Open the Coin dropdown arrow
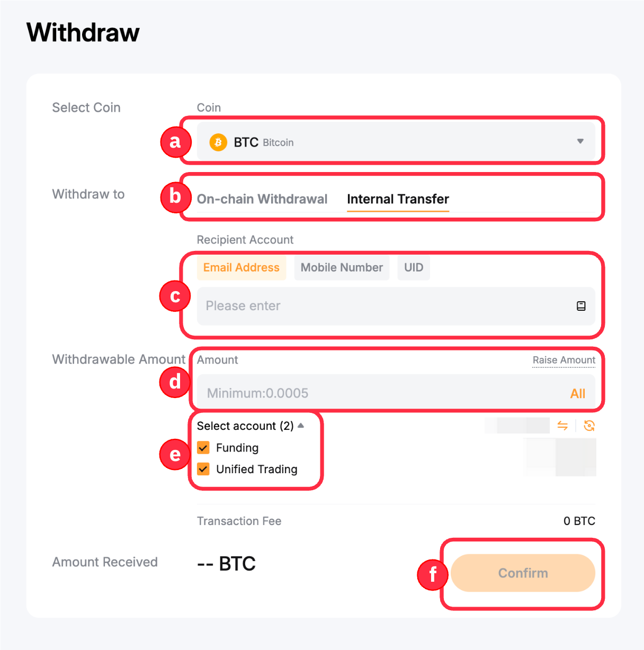The image size is (644, 650). coord(580,141)
